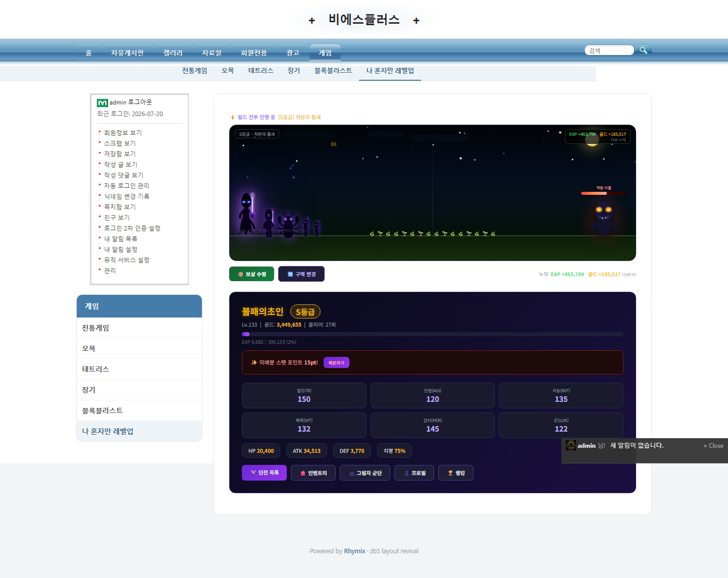Open the 던전 목록 dungeon list
Viewport: 728px width, 578px height.
pos(264,472)
